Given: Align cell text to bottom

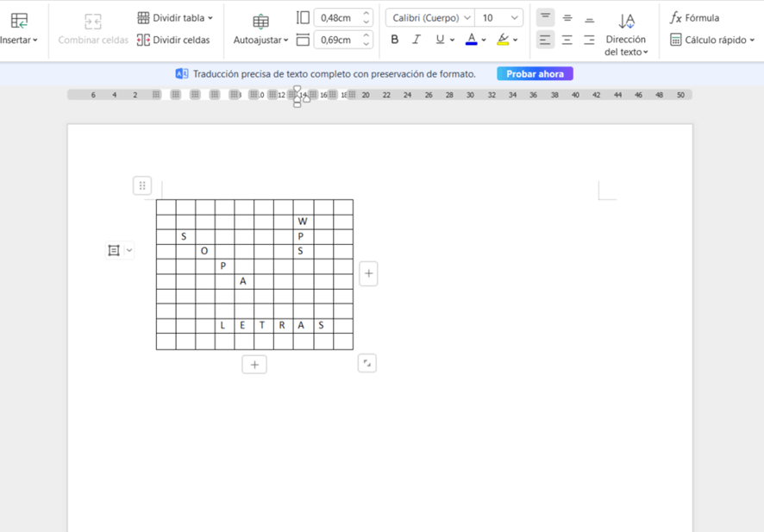Looking at the screenshot, I should click(x=590, y=18).
